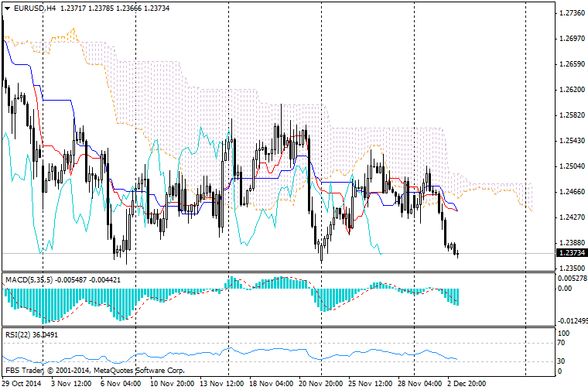
Task: Click the 28 Nov 04:00 time label
Action: tap(419, 384)
